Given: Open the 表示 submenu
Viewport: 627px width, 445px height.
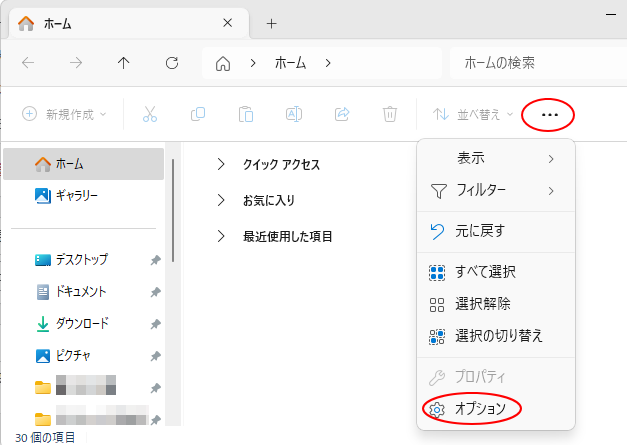Looking at the screenshot, I should coord(496,158).
